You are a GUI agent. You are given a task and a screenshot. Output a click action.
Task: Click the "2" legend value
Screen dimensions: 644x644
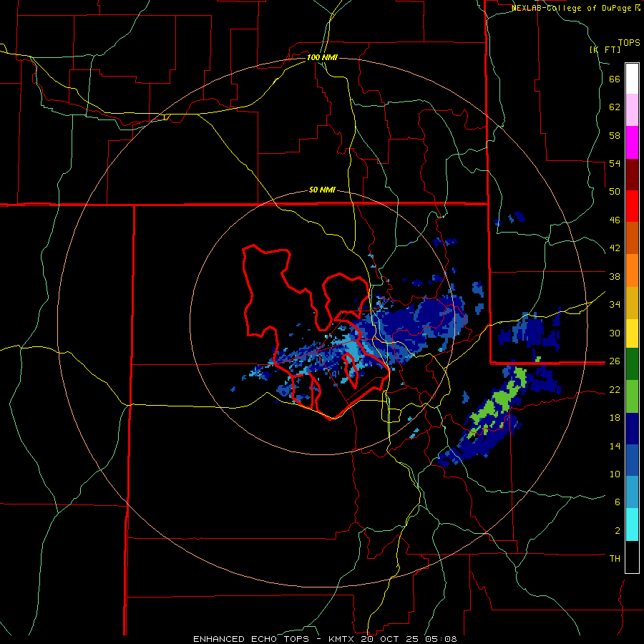point(618,530)
